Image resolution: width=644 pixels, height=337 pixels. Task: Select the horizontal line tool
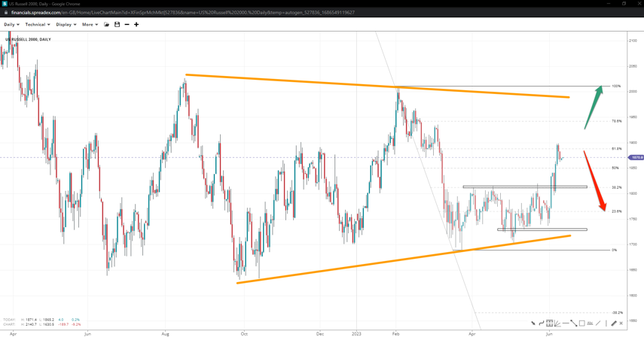click(x=566, y=323)
